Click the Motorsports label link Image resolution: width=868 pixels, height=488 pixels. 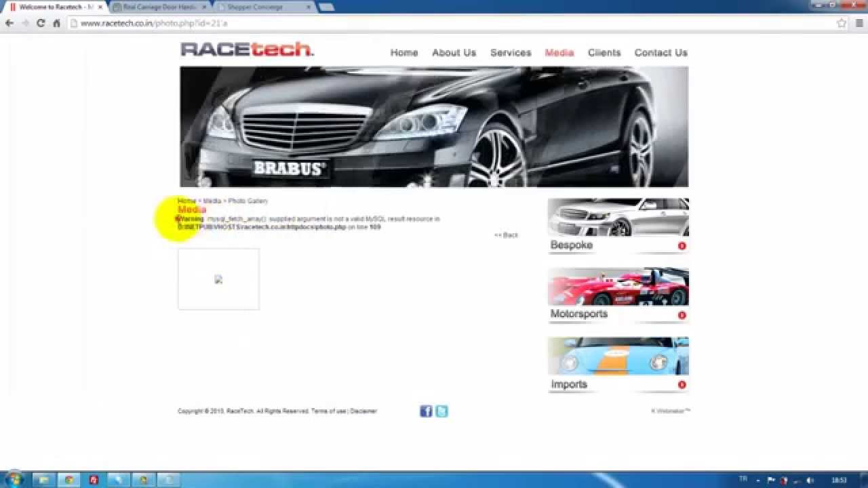[x=579, y=314]
